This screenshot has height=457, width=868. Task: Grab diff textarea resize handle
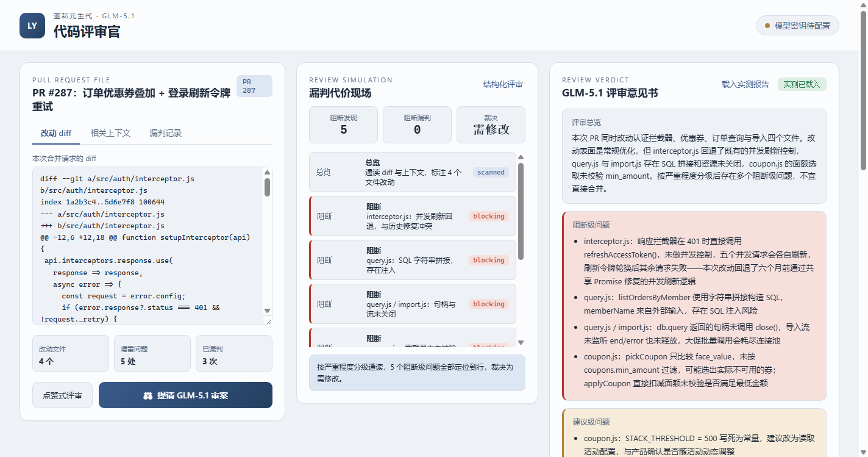[x=268, y=320]
